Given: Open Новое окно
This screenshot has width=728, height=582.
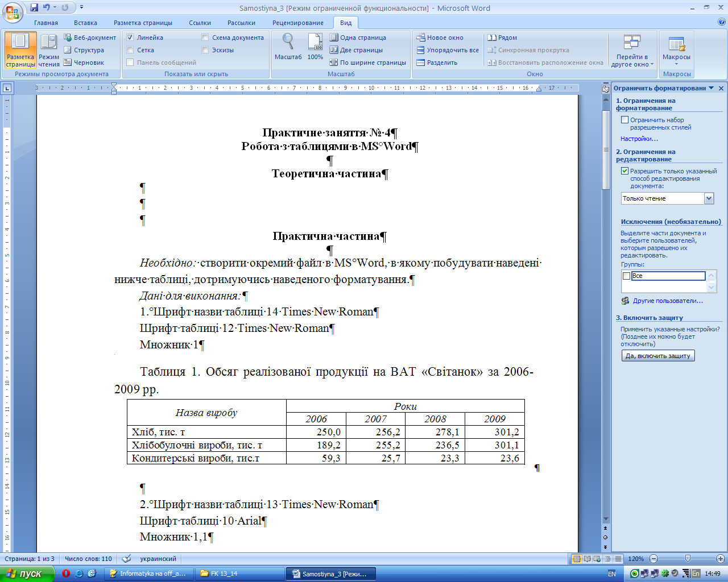Looking at the screenshot, I should (440, 38).
